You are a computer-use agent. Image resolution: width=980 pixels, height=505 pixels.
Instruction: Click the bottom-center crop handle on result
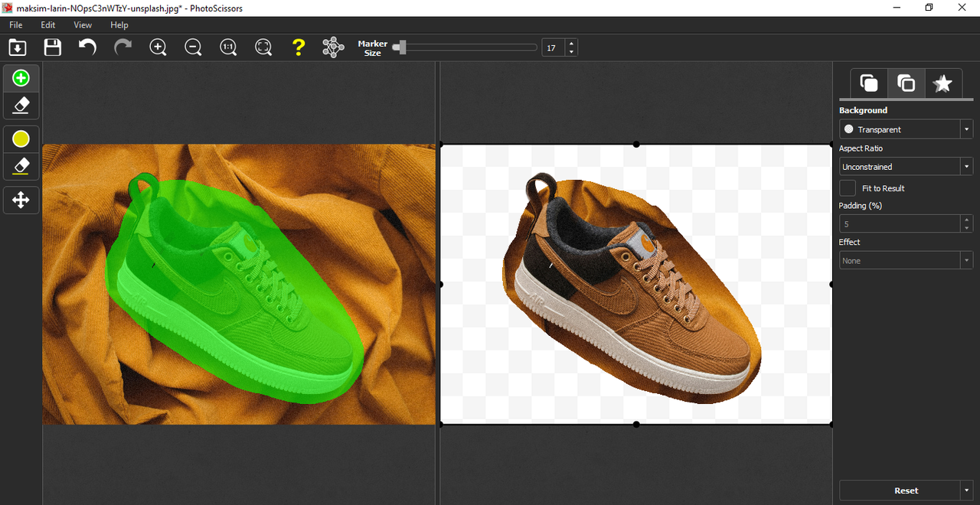point(636,423)
